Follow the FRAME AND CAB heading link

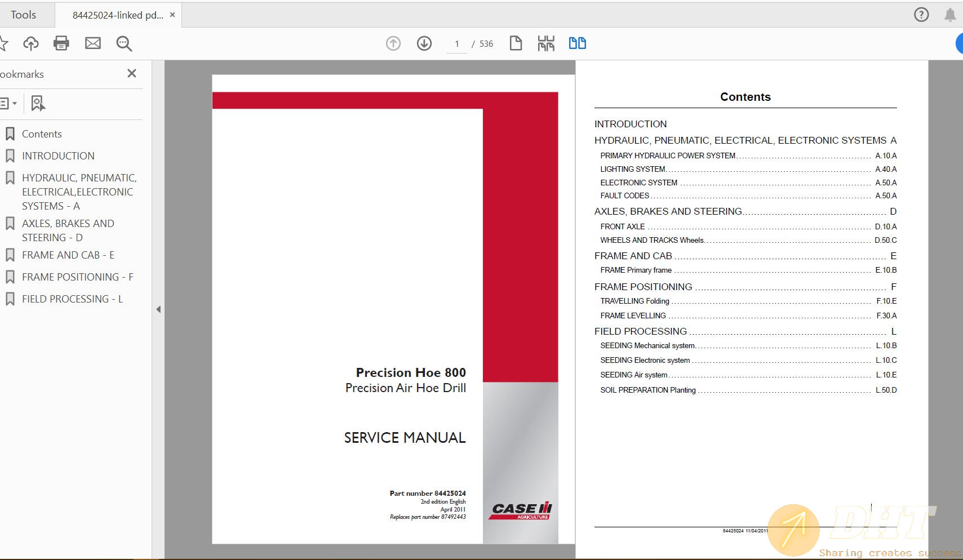745,256
